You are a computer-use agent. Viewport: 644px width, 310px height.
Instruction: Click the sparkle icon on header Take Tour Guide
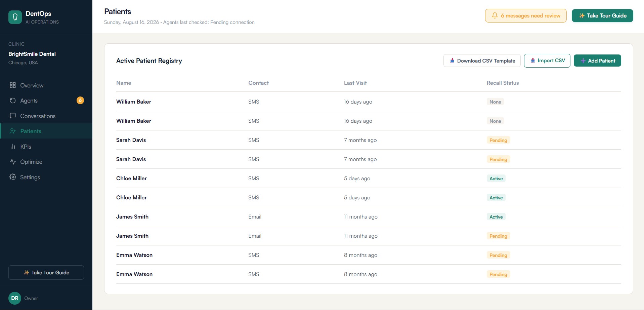click(582, 16)
